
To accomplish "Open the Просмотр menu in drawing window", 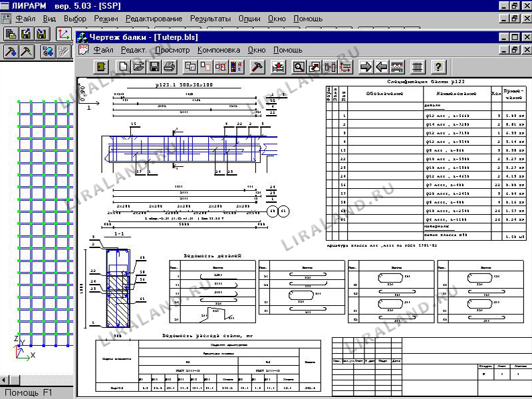I will pyautogui.click(x=172, y=50).
